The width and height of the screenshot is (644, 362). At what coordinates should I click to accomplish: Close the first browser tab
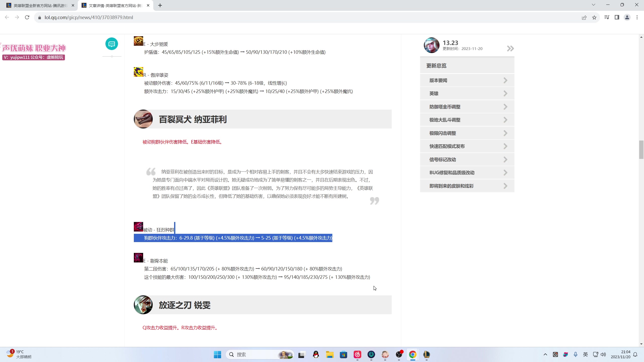pos(73,5)
